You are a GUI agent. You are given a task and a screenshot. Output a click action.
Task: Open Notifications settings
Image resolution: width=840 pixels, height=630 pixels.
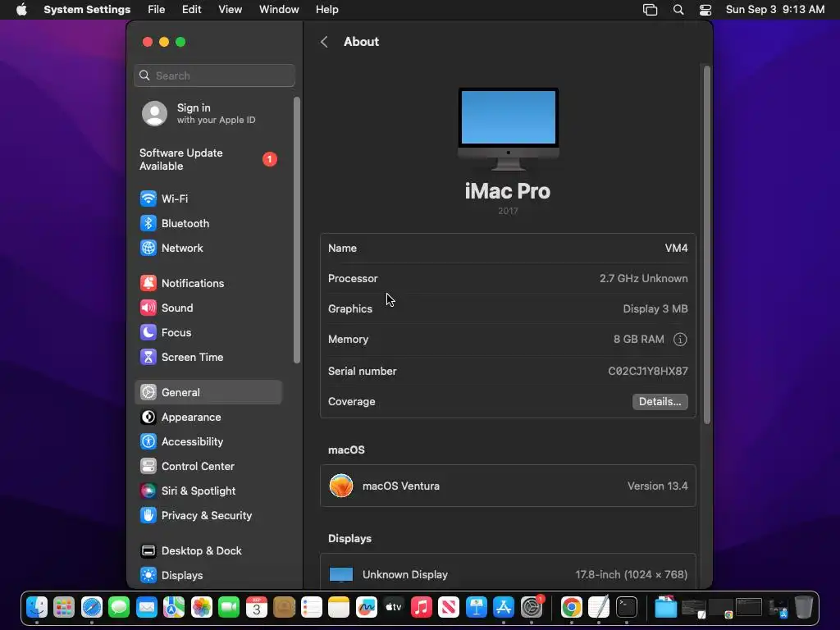tap(208, 283)
